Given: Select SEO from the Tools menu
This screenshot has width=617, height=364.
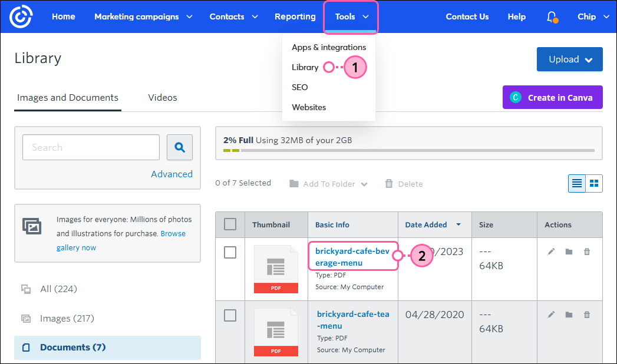Looking at the screenshot, I should [x=299, y=87].
